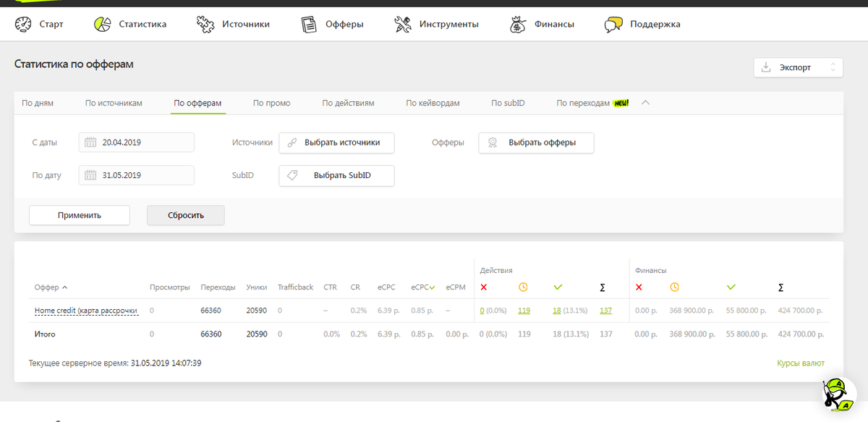The height and width of the screenshot is (422, 868).
Task: Open the Home credit offer link
Action: [86, 311]
